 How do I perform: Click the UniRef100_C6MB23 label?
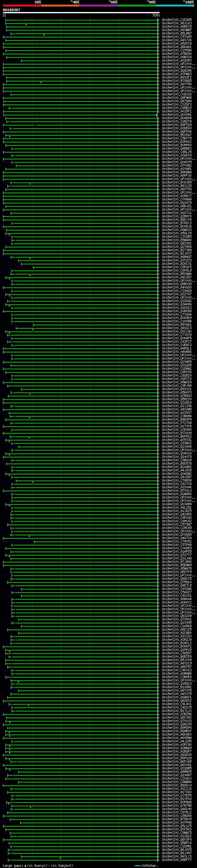pyautogui.click(x=176, y=108)
